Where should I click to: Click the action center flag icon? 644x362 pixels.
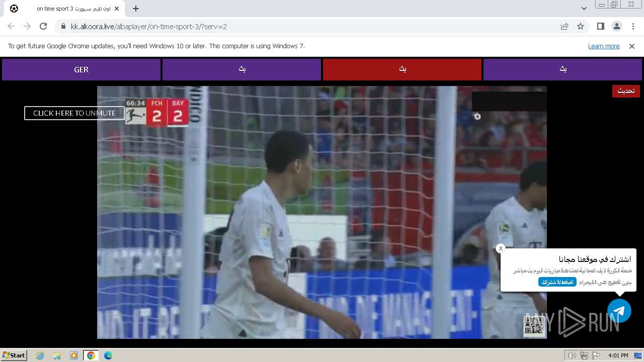(596, 355)
